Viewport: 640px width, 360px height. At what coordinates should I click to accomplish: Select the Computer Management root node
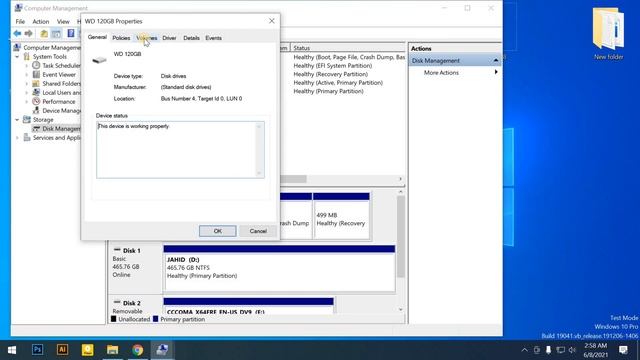point(51,47)
